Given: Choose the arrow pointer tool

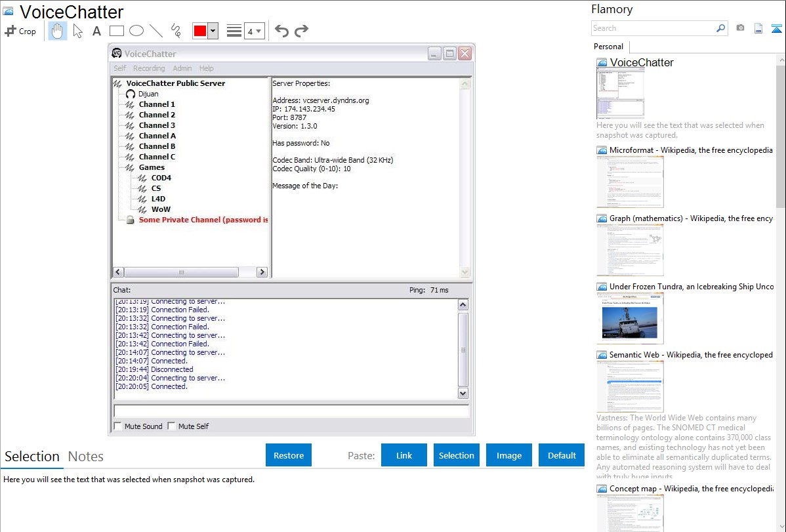Looking at the screenshot, I should 77,31.
